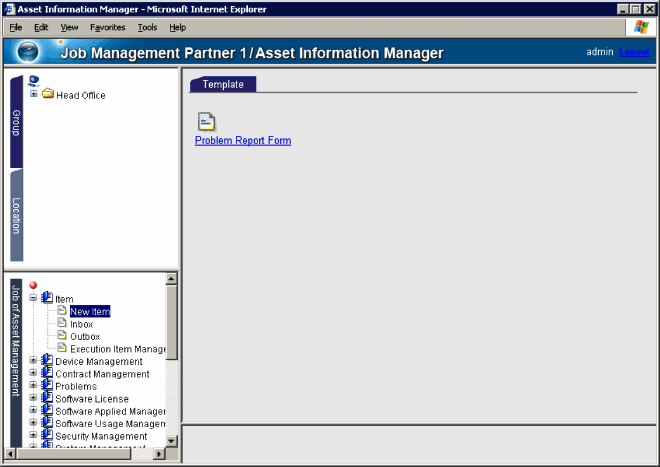
Task: Click the Device Management book icon
Action: point(47,360)
